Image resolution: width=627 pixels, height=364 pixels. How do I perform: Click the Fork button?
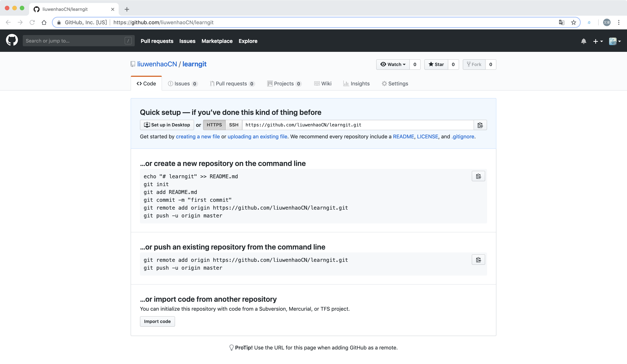click(x=474, y=64)
